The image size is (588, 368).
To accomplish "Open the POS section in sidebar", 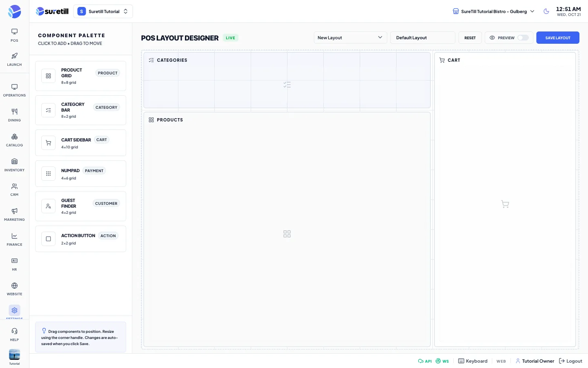I will tap(14, 35).
